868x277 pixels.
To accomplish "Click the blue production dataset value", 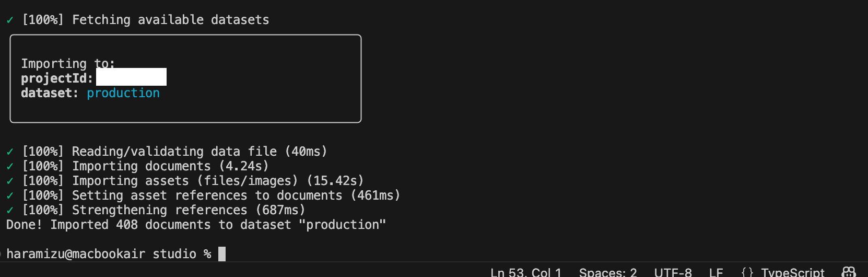I will (123, 93).
